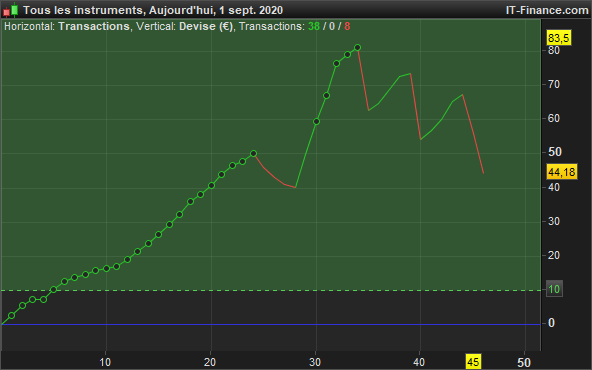Click the y-axis label 40
This screenshot has height=370, width=592.
553,187
